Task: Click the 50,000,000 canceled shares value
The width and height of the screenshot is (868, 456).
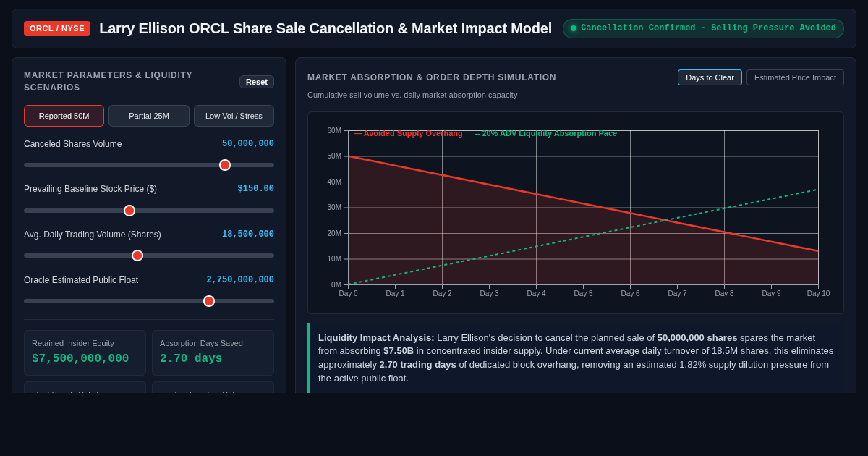Action: pos(248,144)
